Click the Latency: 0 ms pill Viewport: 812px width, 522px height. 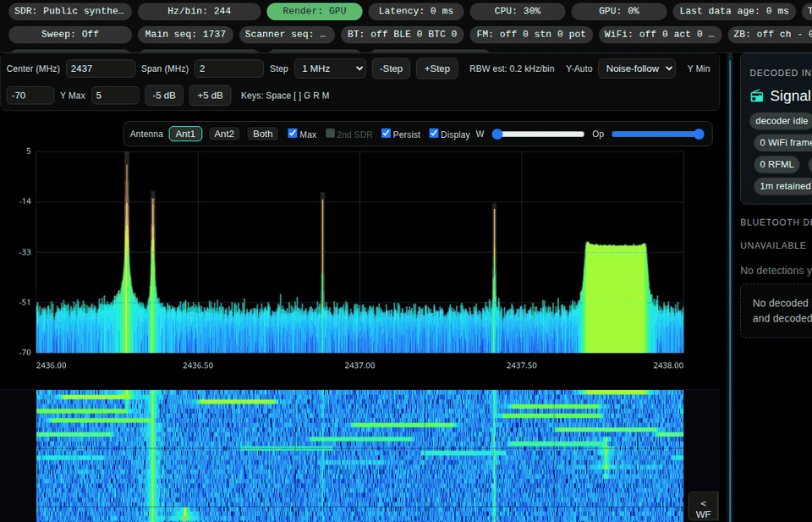coord(416,11)
